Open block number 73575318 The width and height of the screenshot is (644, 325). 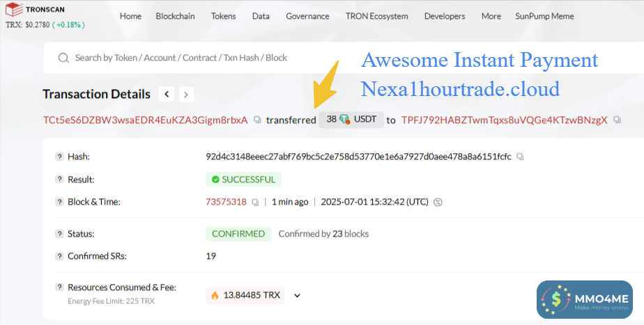[x=227, y=202]
